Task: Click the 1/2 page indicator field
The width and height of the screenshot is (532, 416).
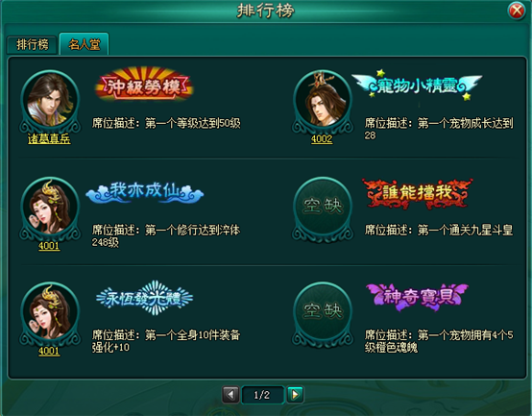Action: (x=262, y=395)
